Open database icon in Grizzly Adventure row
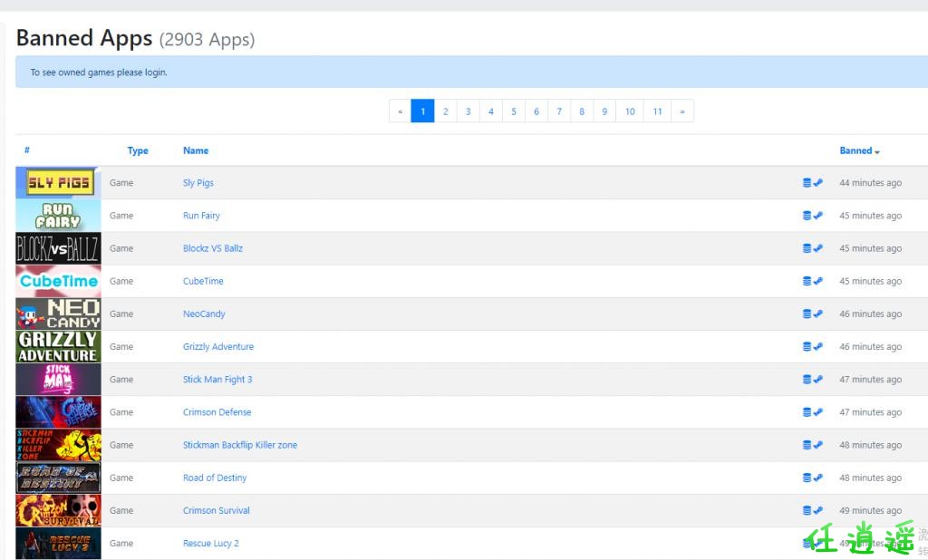 tap(807, 346)
